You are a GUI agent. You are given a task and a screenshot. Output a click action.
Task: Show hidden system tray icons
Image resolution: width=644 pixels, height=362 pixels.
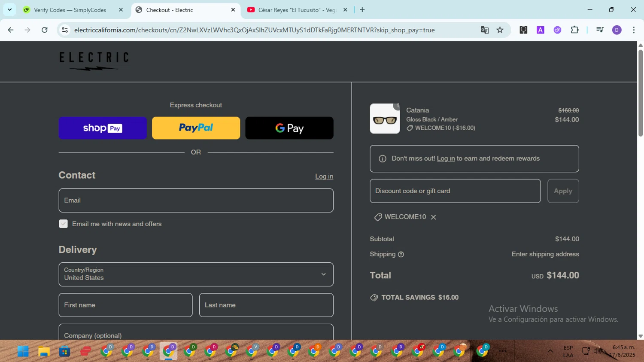(550, 351)
